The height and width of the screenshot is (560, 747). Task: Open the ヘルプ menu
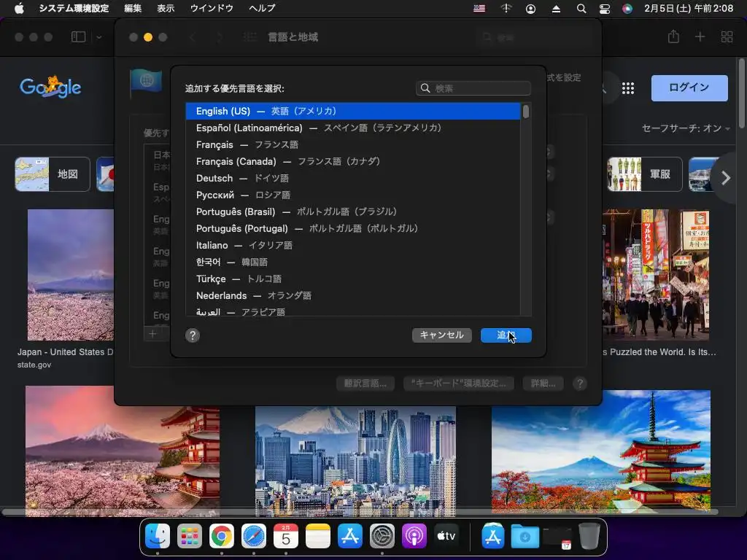point(262,8)
